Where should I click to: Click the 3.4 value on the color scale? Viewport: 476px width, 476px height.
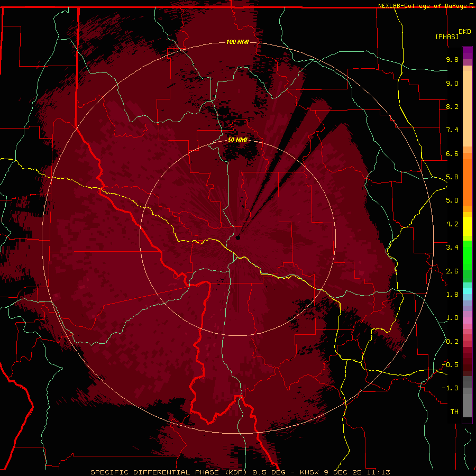452,248
